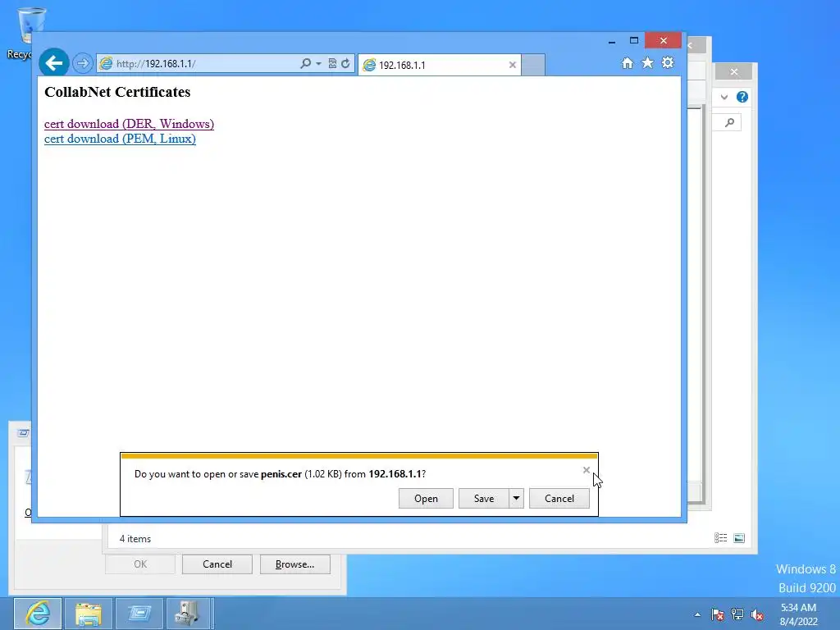Cancel the penis.cer download prompt

tap(559, 498)
